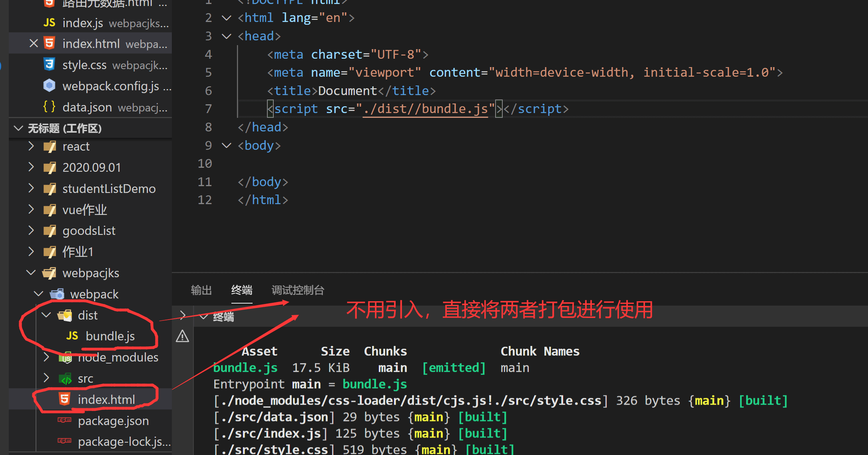Image resolution: width=868 pixels, height=455 pixels.
Task: Click line number 10 in the editor gutter
Action: [x=205, y=163]
